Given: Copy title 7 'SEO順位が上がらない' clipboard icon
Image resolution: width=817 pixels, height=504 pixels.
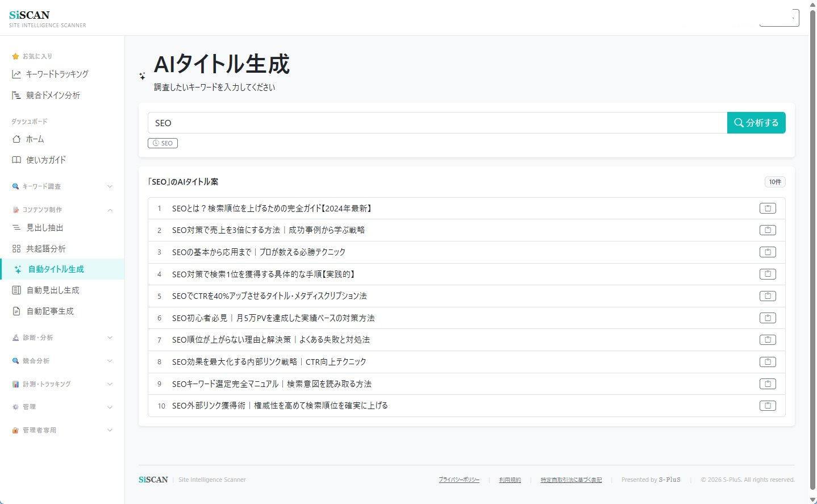Looking at the screenshot, I should click(x=768, y=340).
